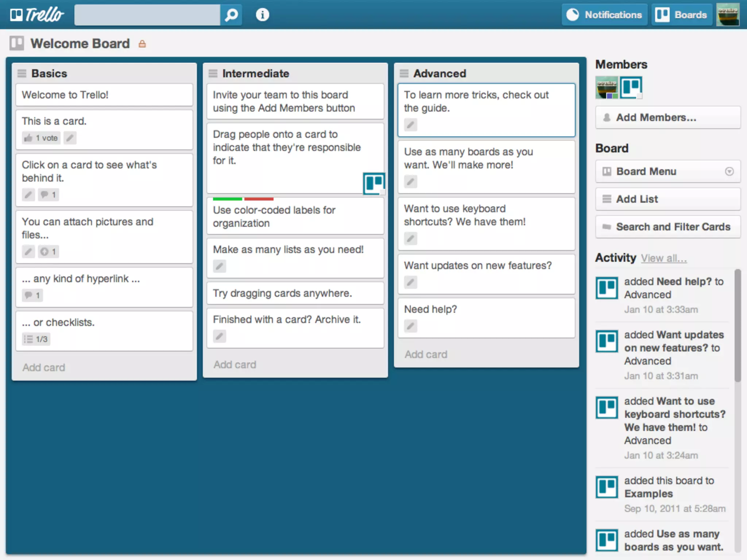Screen dimensions: 747x560
Task: Click green label on color-coded card
Action: [227, 199]
